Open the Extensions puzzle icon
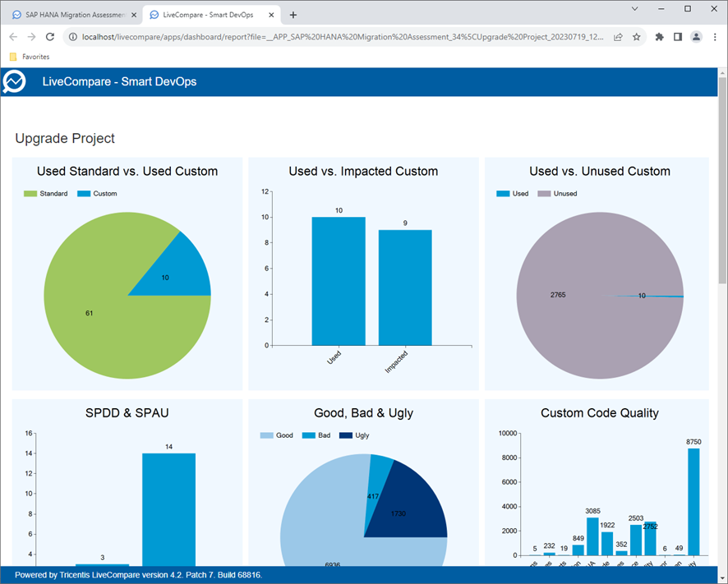 659,37
